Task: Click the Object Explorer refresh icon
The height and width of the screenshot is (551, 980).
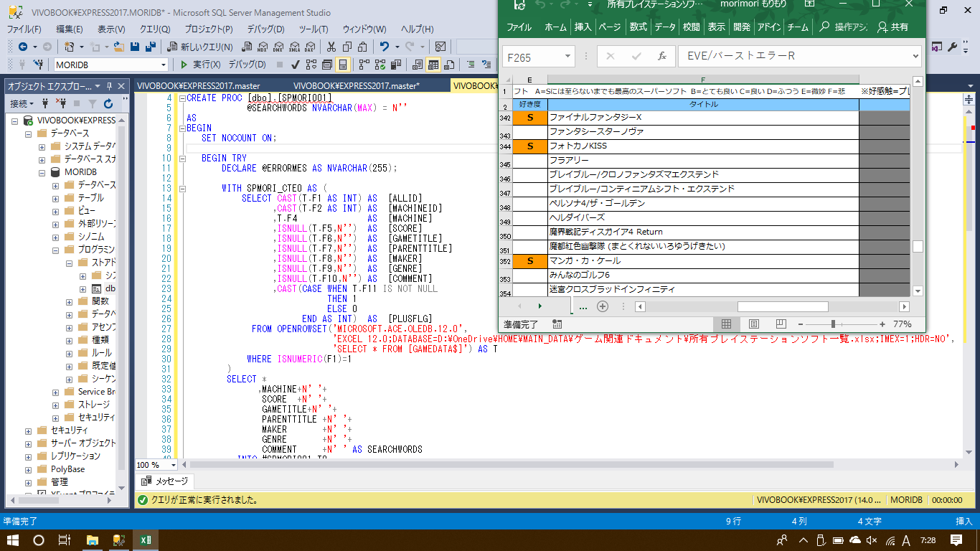Action: [108, 104]
